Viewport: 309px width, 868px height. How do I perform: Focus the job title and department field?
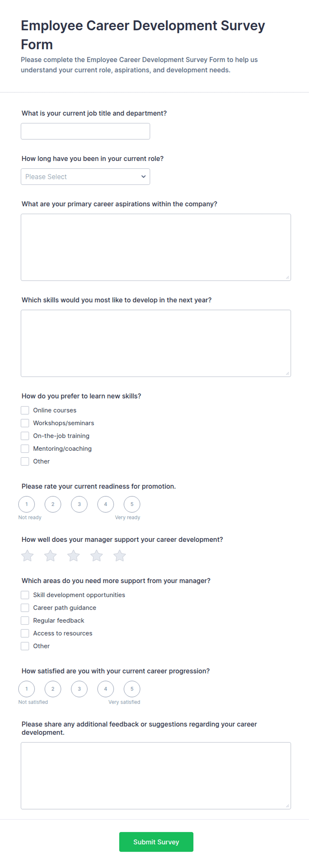(x=85, y=131)
